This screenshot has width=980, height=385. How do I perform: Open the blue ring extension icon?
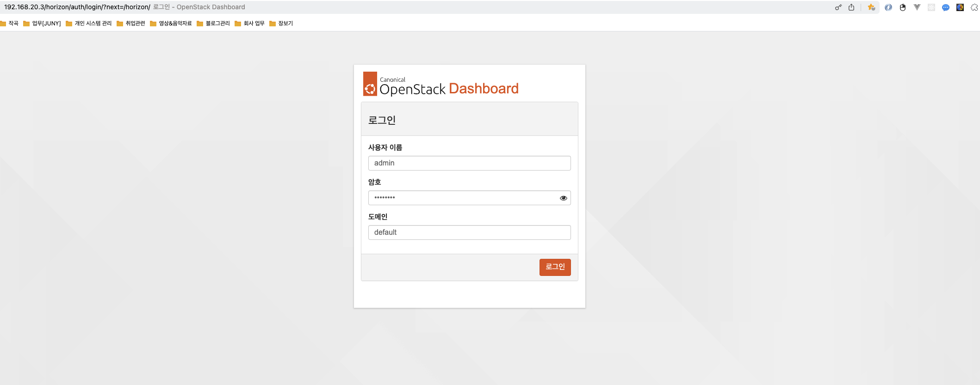pyautogui.click(x=888, y=7)
